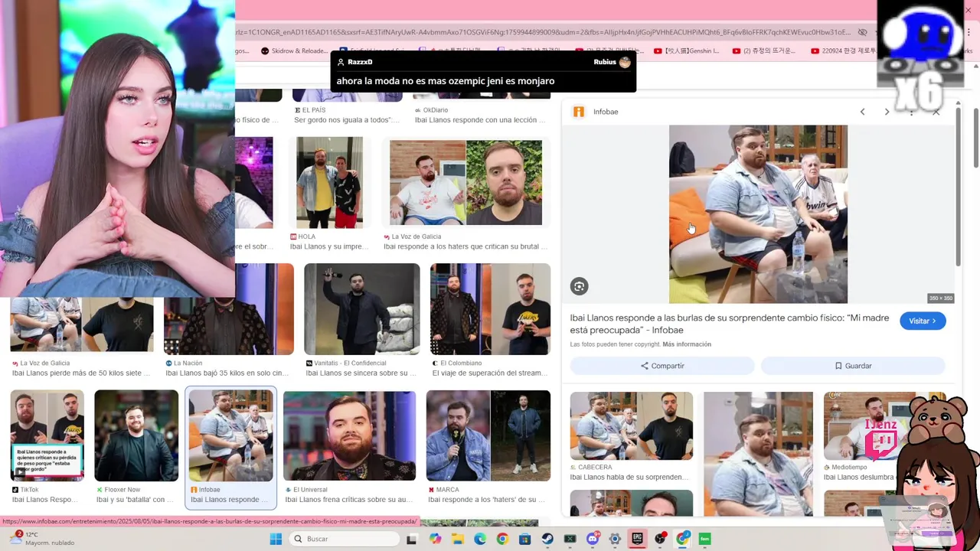
Task: Click EL PAÍS 'Ser gordo nos iguala' caption
Action: (x=347, y=119)
